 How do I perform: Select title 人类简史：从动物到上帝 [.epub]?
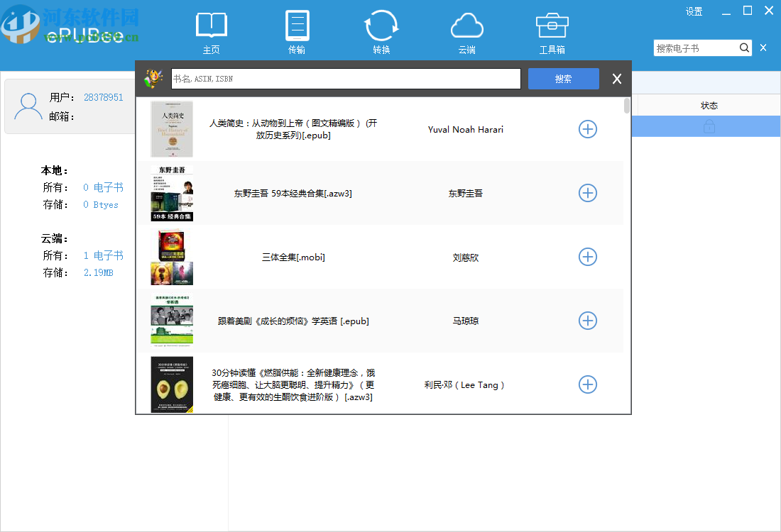(x=293, y=129)
